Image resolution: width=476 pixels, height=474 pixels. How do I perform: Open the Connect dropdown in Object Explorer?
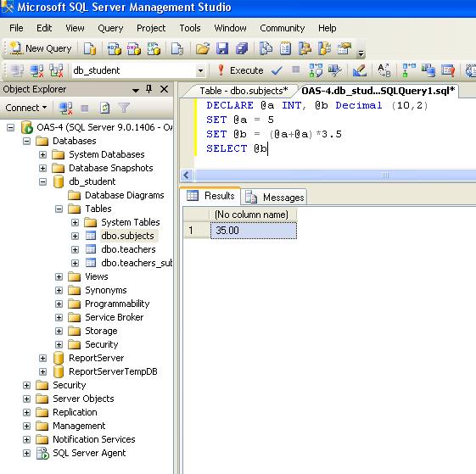coord(26,108)
